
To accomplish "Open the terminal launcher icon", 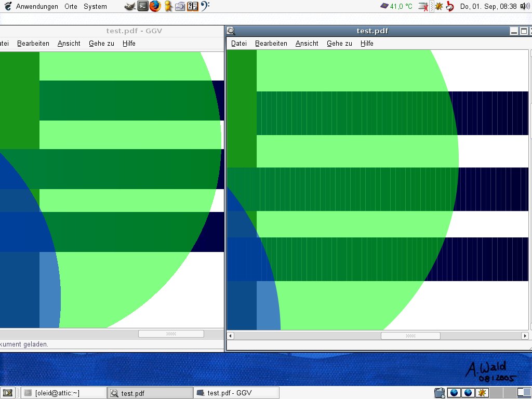I will [143, 6].
